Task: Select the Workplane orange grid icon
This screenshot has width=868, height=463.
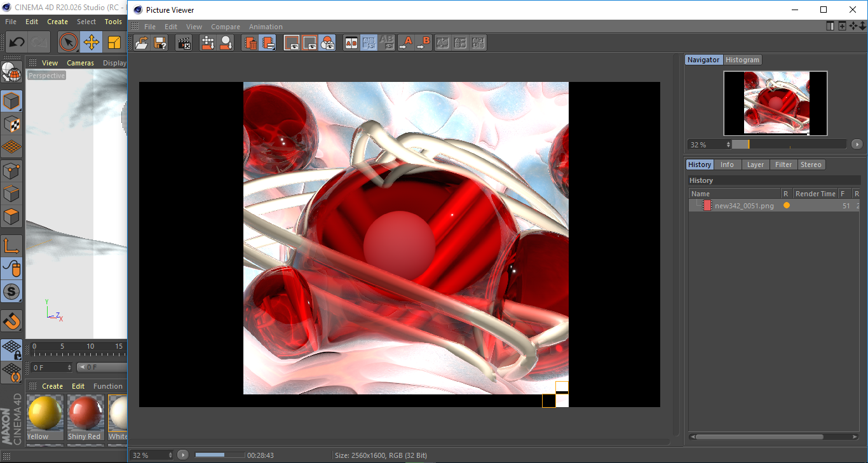Action: [11, 147]
